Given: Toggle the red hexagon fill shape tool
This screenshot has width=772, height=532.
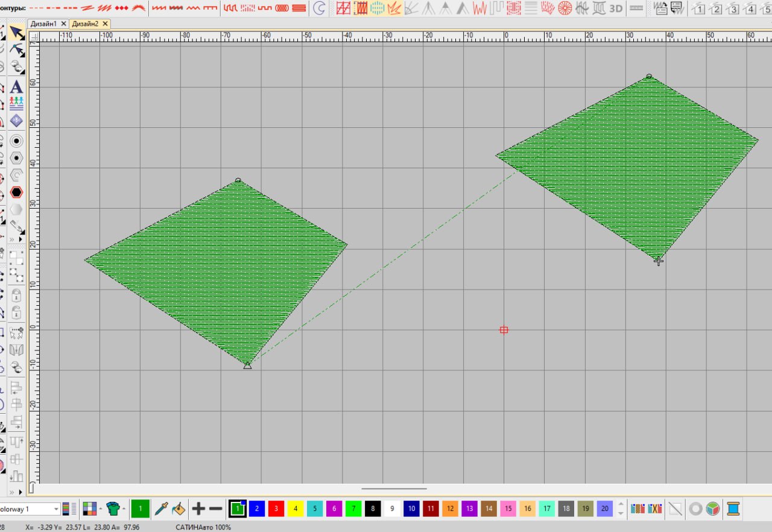Looking at the screenshot, I should (x=17, y=192).
